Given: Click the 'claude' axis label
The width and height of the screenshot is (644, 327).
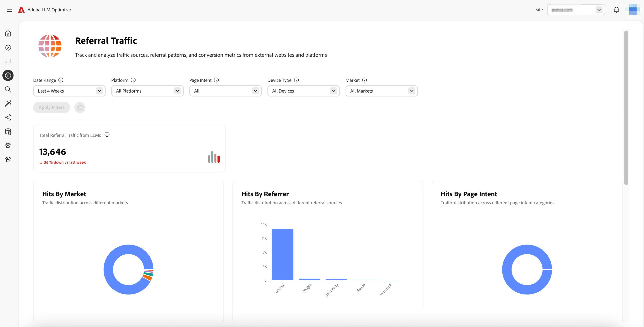Looking at the screenshot, I should pyautogui.click(x=360, y=288).
